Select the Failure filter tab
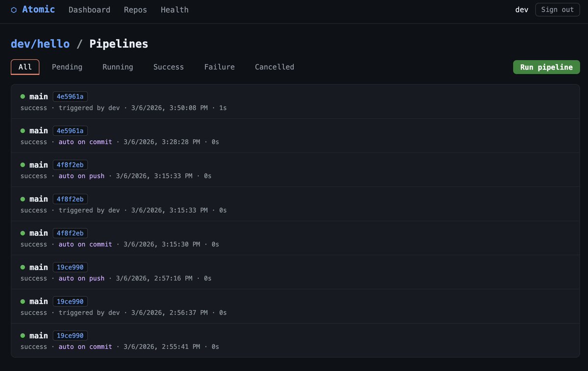Screen dimensions: 588x371 (x=220, y=67)
